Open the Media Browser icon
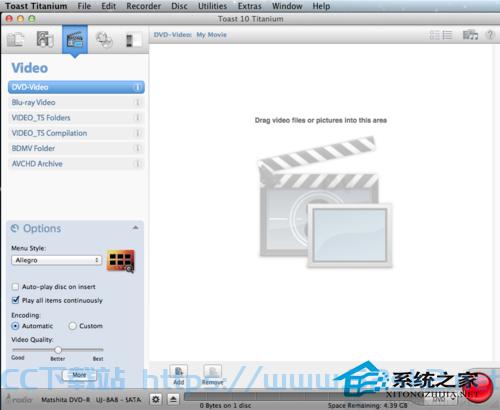 470,35
